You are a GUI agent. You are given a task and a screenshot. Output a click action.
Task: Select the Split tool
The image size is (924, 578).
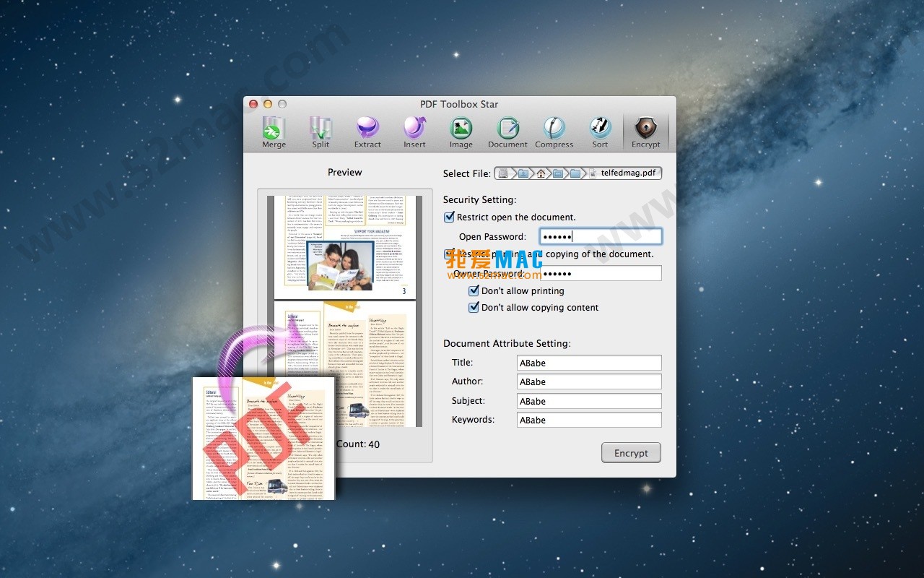[321, 133]
